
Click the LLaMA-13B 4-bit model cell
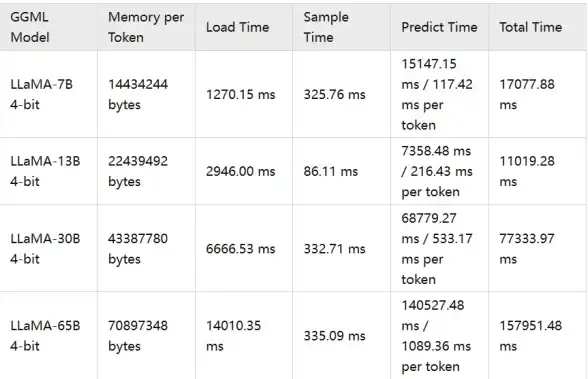click(48, 171)
